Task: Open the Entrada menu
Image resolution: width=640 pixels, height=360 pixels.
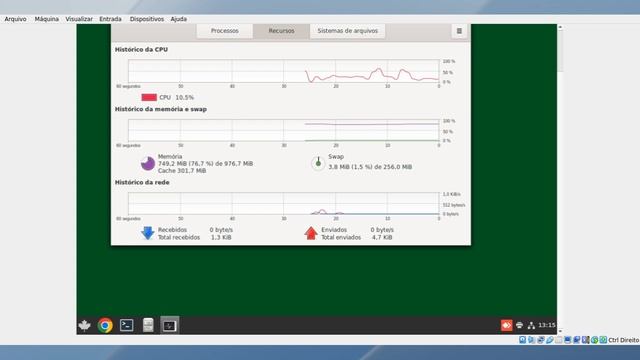Action: (x=110, y=19)
